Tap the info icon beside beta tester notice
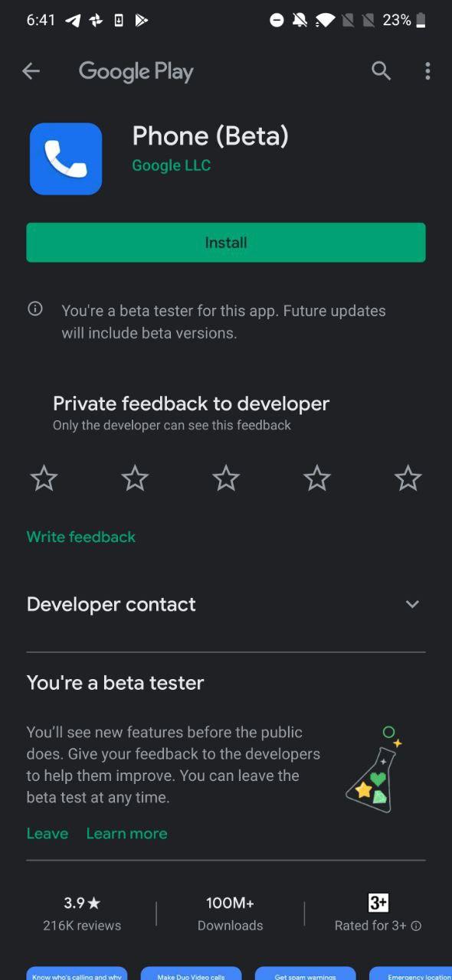Screen dimensions: 452x980 click(x=35, y=309)
